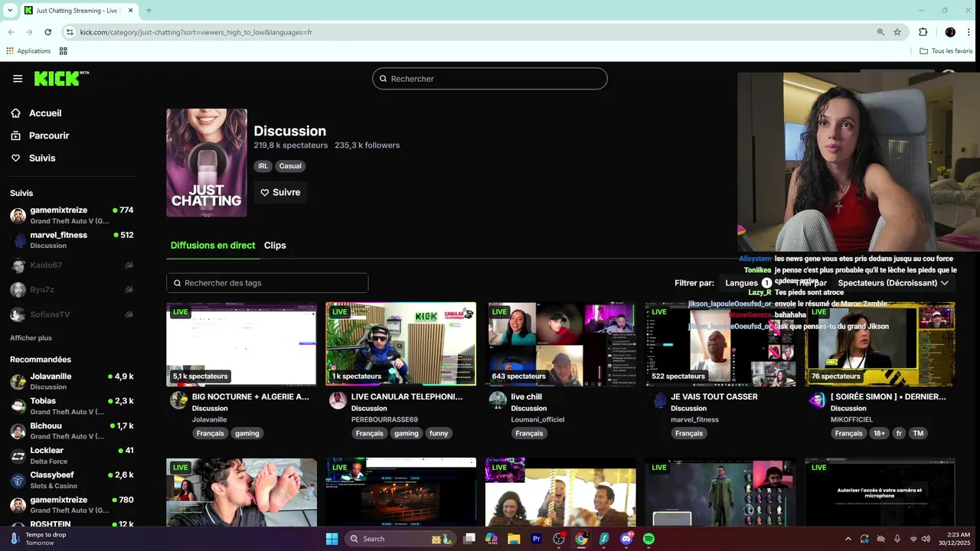
Task: Click the MIKOFFICIEL streamer avatar
Action: point(817,400)
